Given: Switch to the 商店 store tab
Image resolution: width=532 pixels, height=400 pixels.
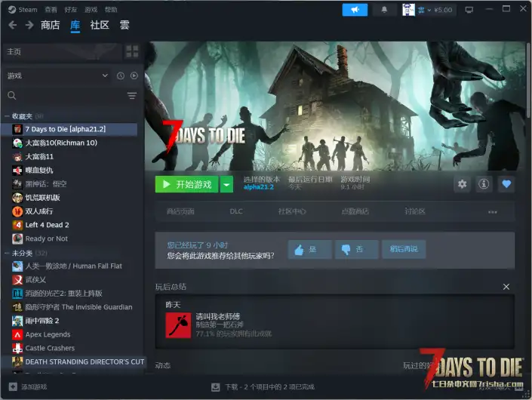Looking at the screenshot, I should click(x=51, y=25).
